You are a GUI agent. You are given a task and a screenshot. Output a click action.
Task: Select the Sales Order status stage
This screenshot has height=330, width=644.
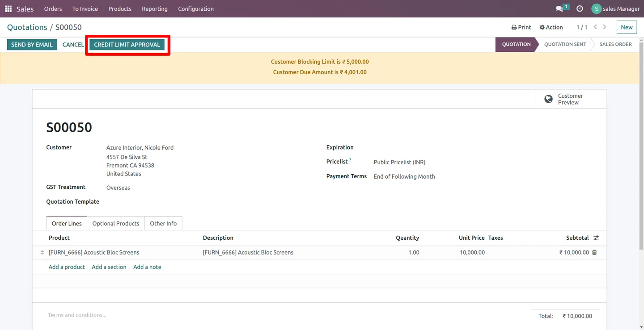coord(615,44)
